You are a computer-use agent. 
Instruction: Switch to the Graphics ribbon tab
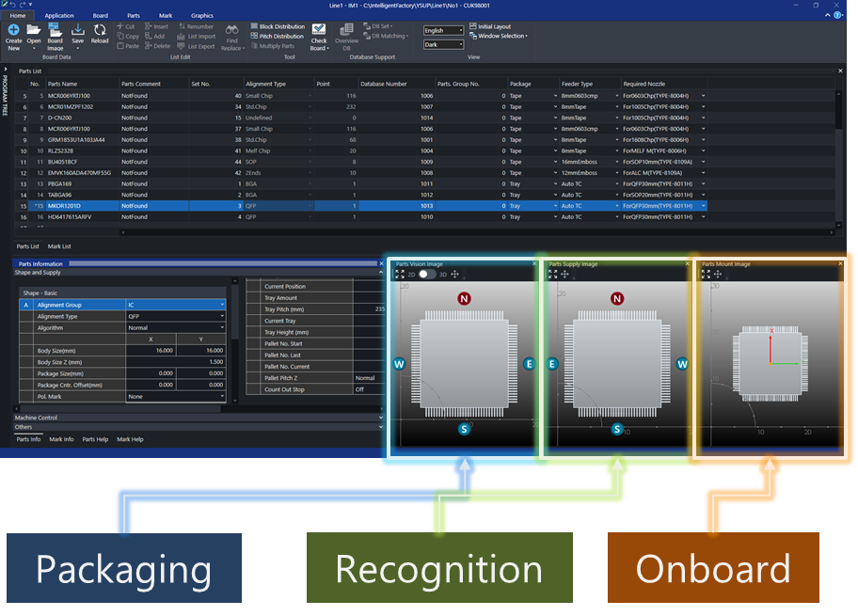(202, 16)
